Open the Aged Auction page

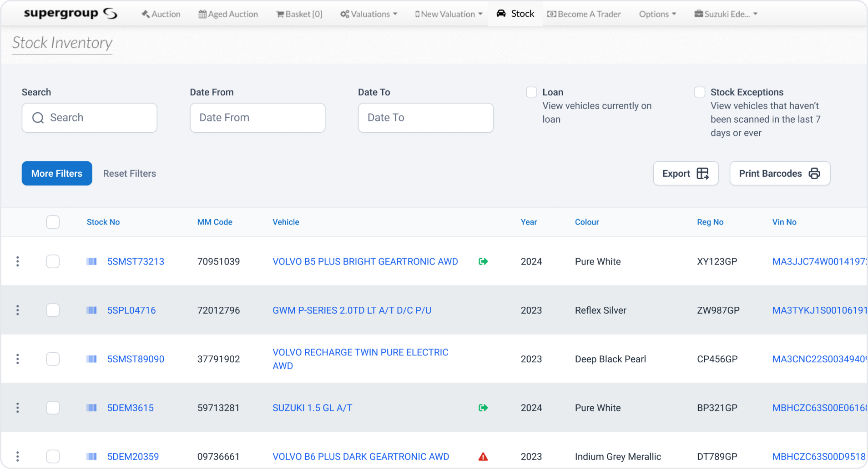click(x=228, y=14)
